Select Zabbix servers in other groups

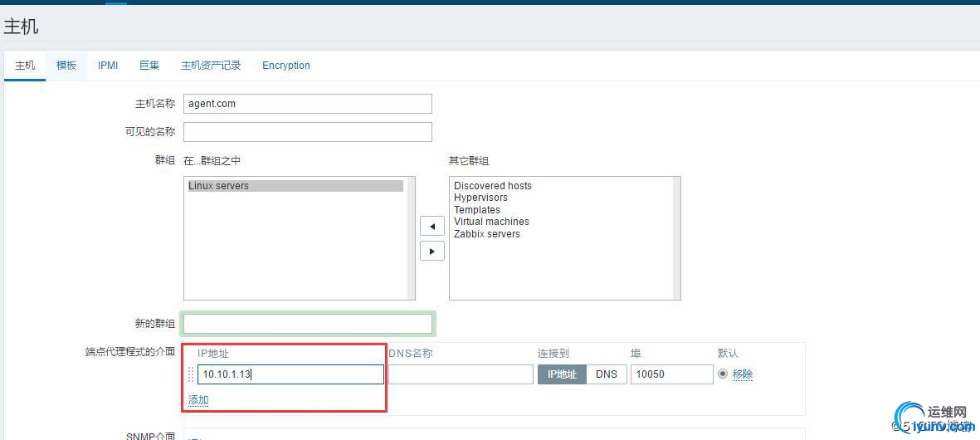coord(487,234)
